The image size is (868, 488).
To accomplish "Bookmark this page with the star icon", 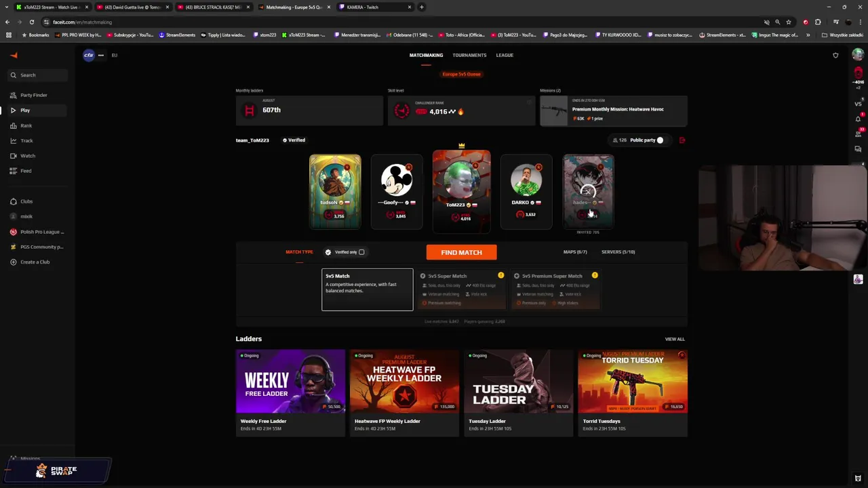I will pos(788,22).
